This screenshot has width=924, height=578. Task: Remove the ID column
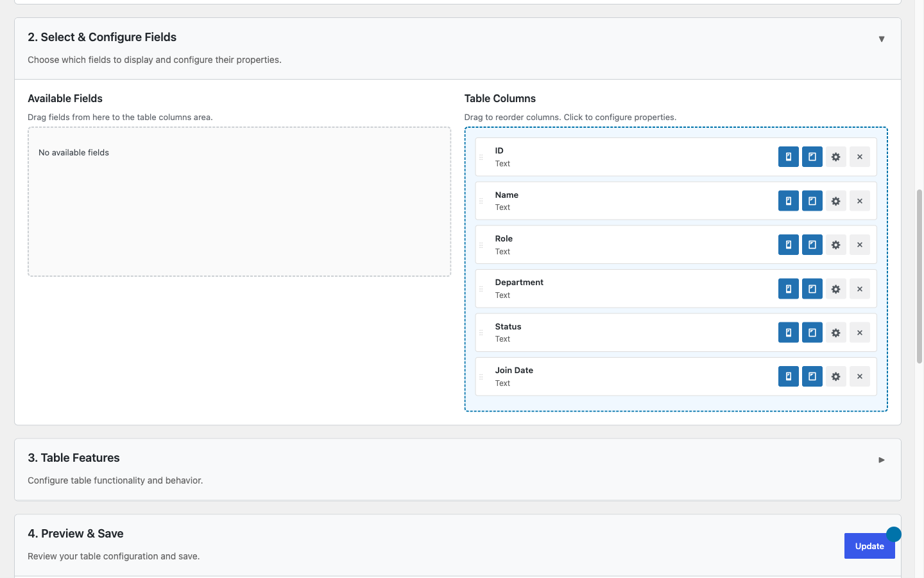[x=859, y=157]
